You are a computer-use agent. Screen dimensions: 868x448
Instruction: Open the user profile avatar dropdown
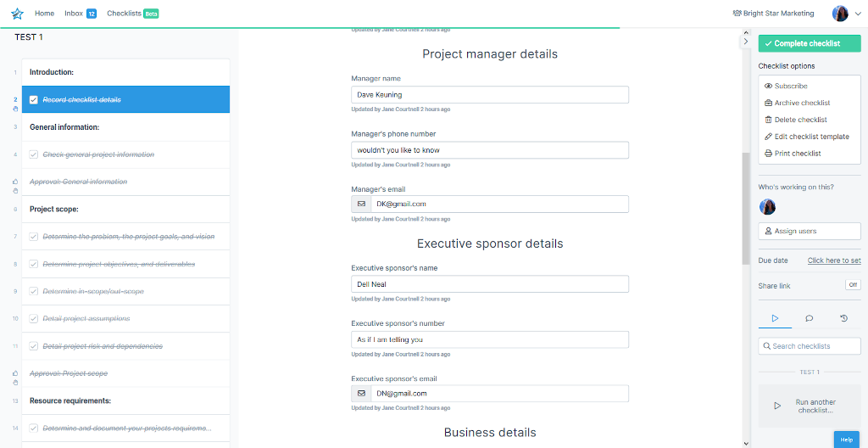pos(846,14)
